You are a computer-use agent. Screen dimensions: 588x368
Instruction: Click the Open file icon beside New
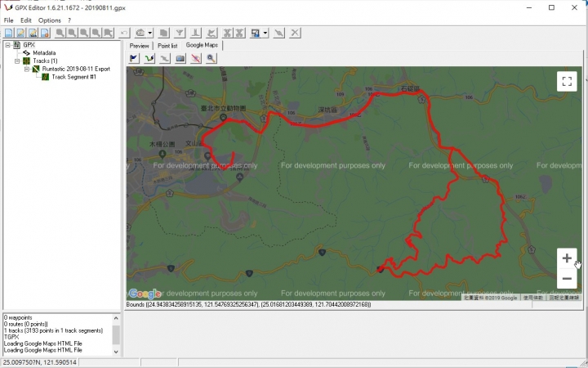pos(20,33)
